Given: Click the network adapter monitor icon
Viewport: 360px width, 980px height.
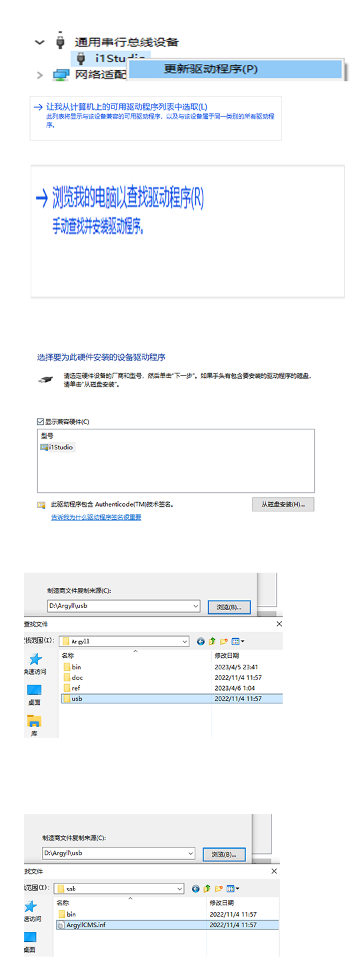Looking at the screenshot, I should click(61, 75).
